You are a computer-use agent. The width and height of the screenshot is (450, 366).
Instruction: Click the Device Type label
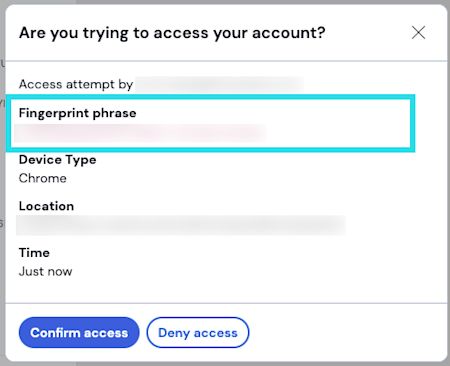(x=57, y=160)
